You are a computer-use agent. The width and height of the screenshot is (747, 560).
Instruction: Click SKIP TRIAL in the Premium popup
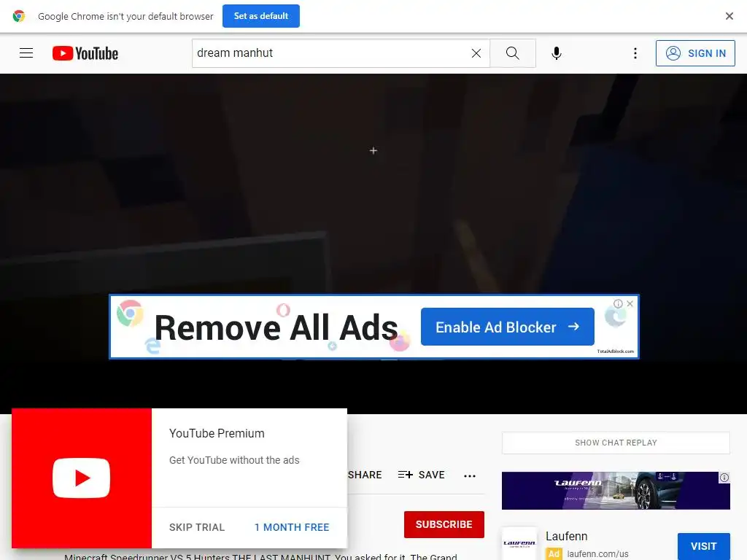(x=197, y=527)
